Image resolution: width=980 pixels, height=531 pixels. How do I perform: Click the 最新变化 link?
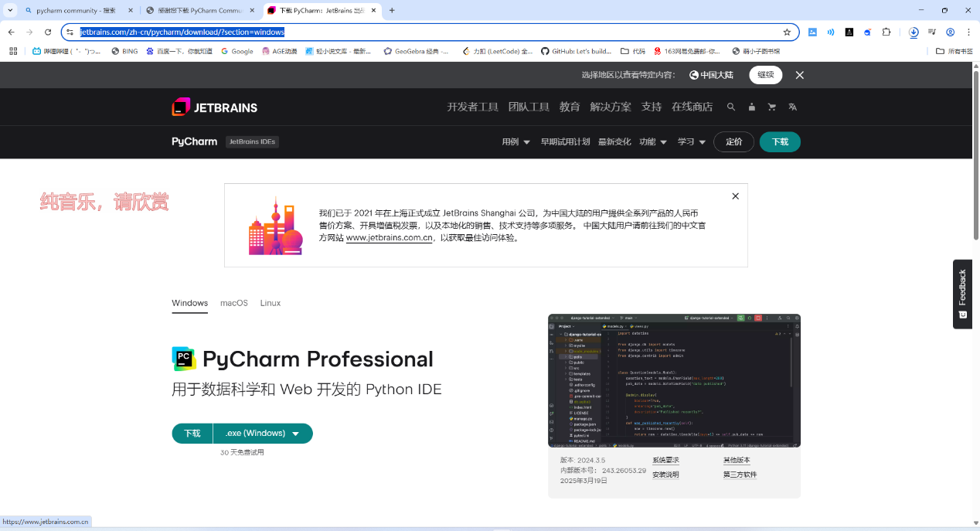point(614,142)
